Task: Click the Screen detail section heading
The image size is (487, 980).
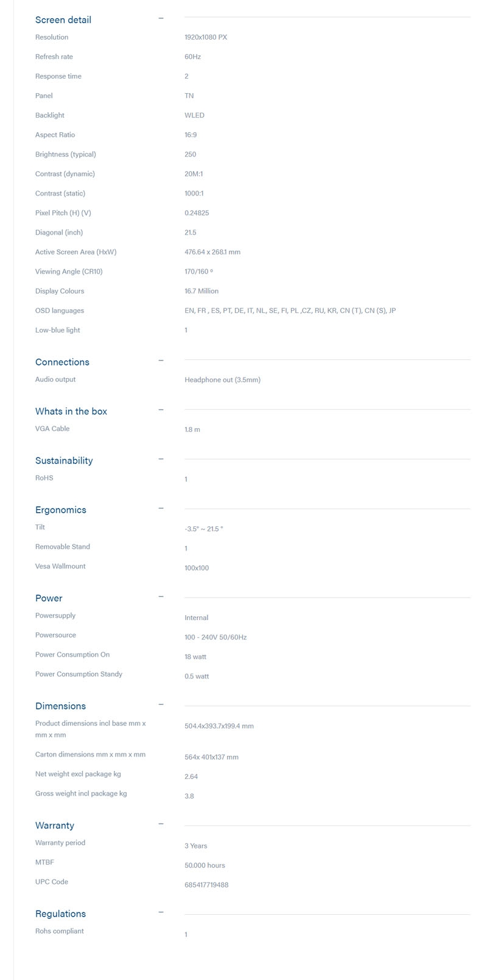Action: point(63,20)
